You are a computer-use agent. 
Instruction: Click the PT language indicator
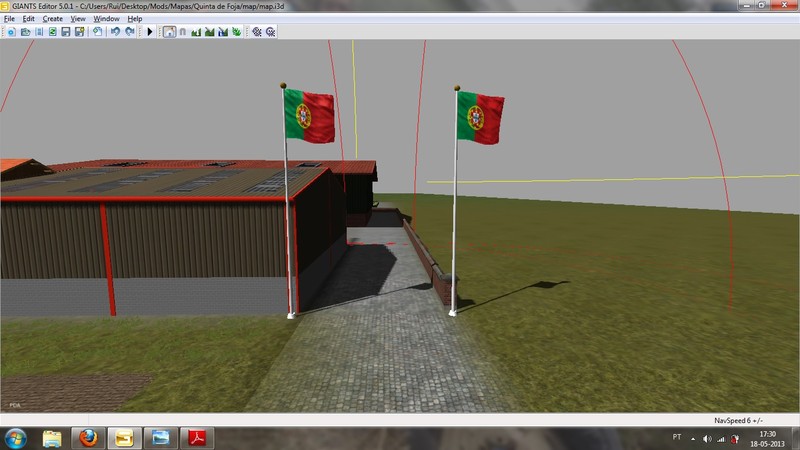[677, 437]
